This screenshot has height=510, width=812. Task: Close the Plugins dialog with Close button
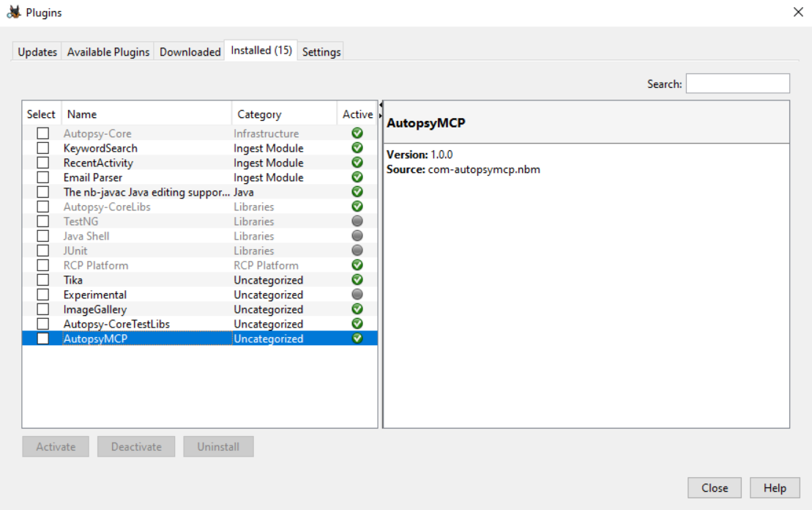point(715,488)
